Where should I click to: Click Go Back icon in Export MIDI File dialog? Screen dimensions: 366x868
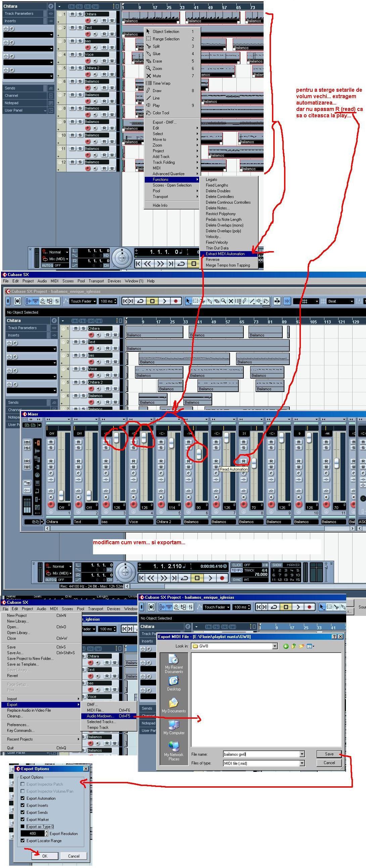(286, 646)
